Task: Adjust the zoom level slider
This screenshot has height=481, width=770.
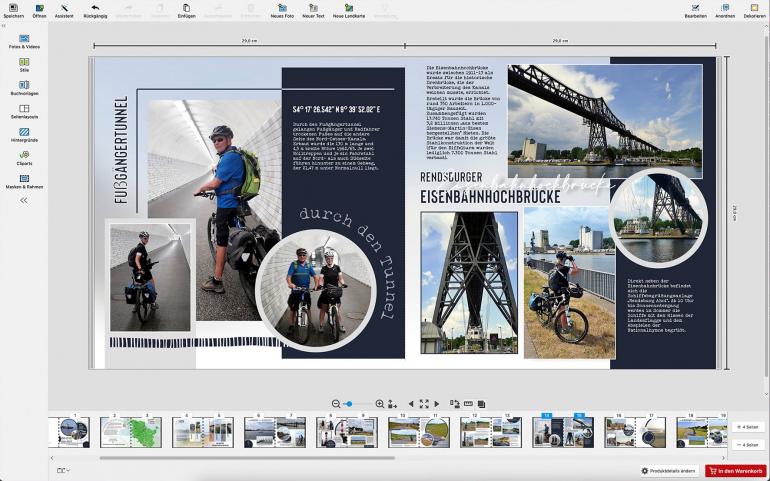Action: point(348,404)
